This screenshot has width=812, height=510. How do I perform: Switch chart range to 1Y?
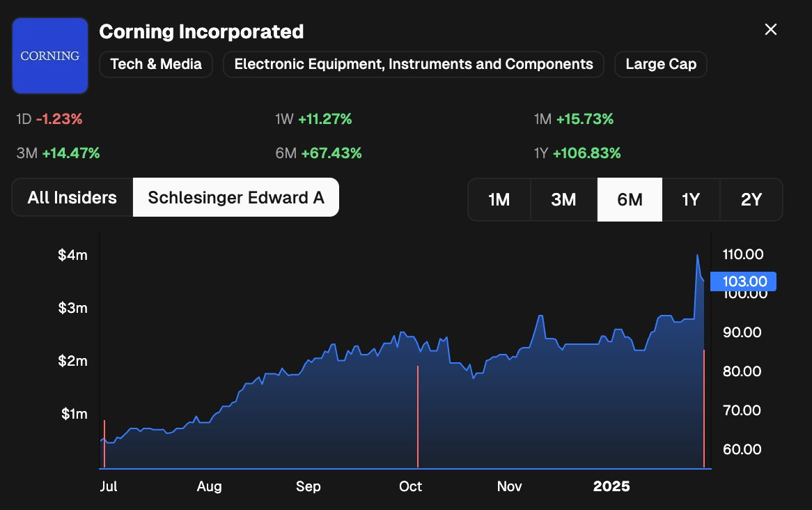691,199
